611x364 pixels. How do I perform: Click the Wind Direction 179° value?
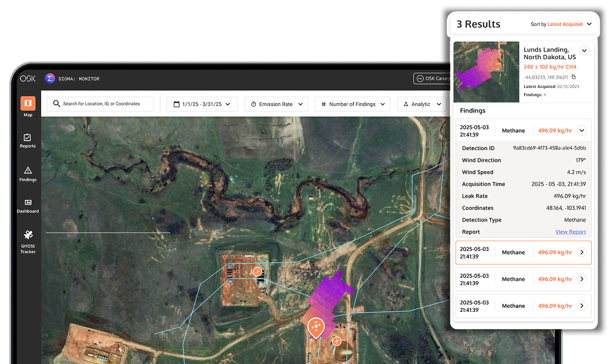coord(581,160)
